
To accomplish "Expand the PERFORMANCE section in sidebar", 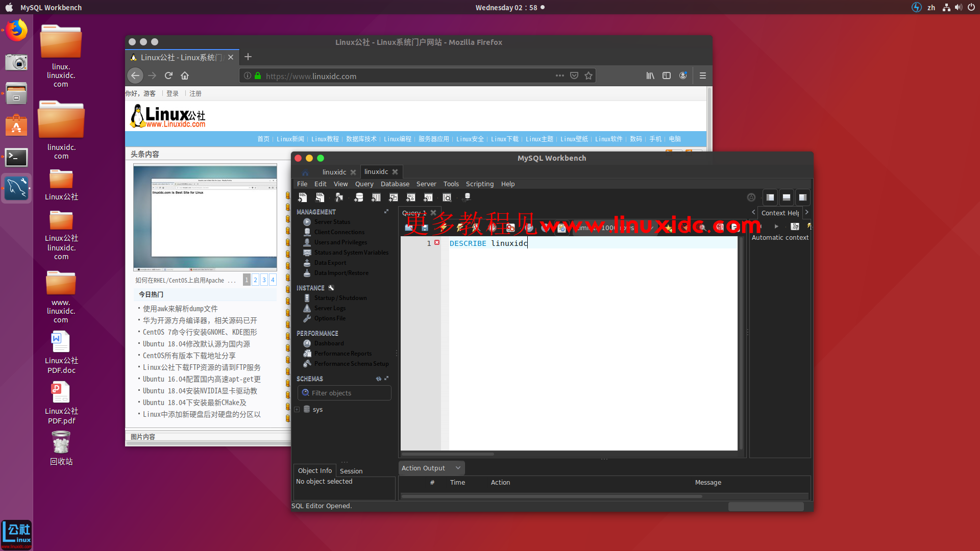I will coord(317,334).
